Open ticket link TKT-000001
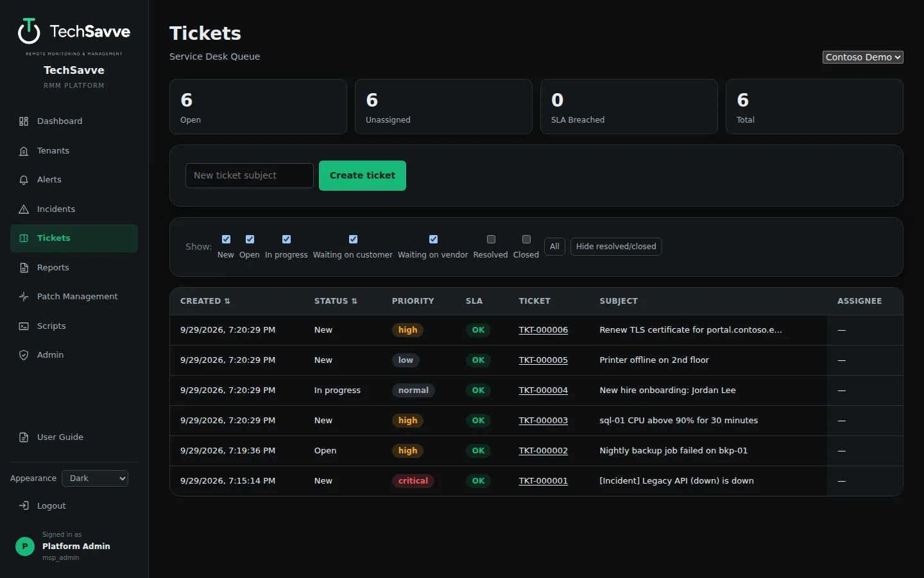 tap(543, 481)
